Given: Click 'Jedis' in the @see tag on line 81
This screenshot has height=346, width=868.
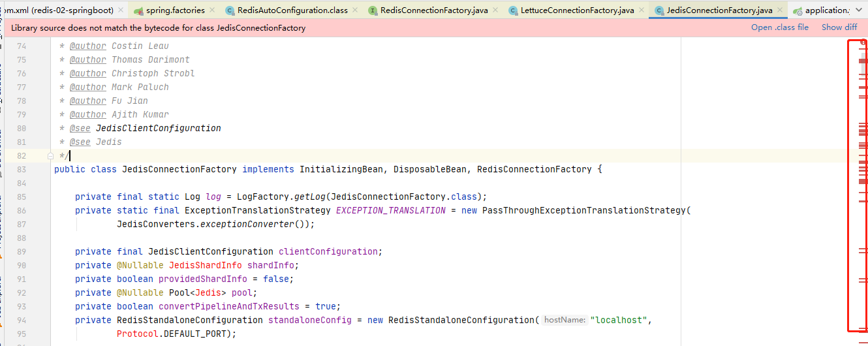Looking at the screenshot, I should [x=109, y=142].
